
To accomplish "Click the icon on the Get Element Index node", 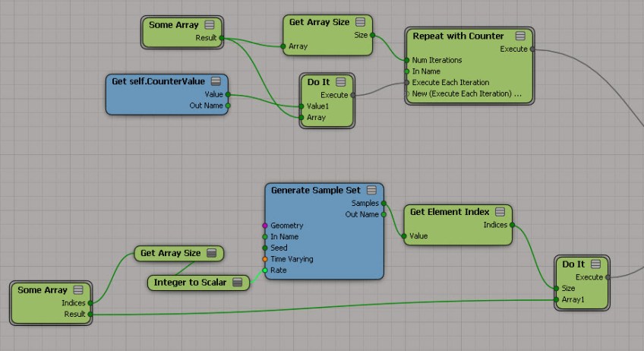I will pyautogui.click(x=500, y=212).
